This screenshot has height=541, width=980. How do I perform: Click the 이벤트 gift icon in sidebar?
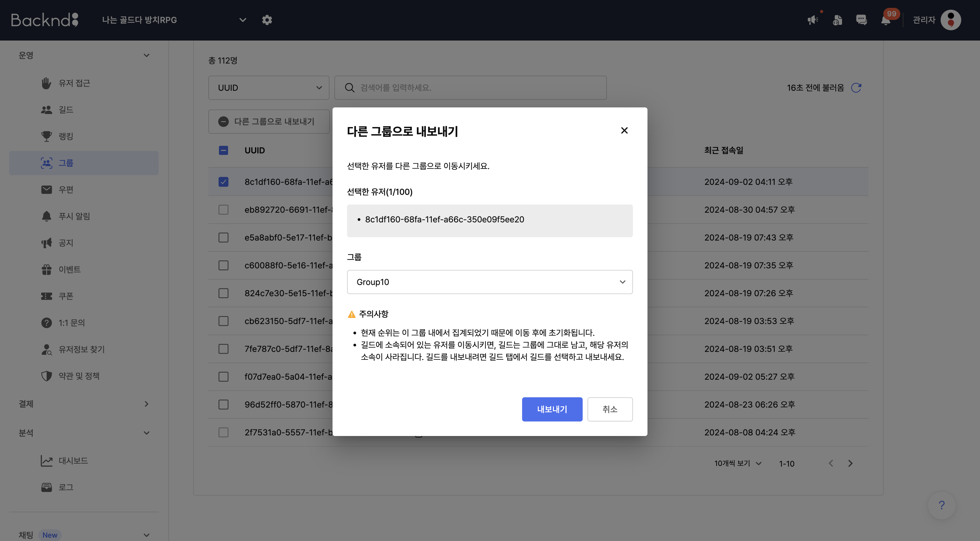(x=46, y=270)
